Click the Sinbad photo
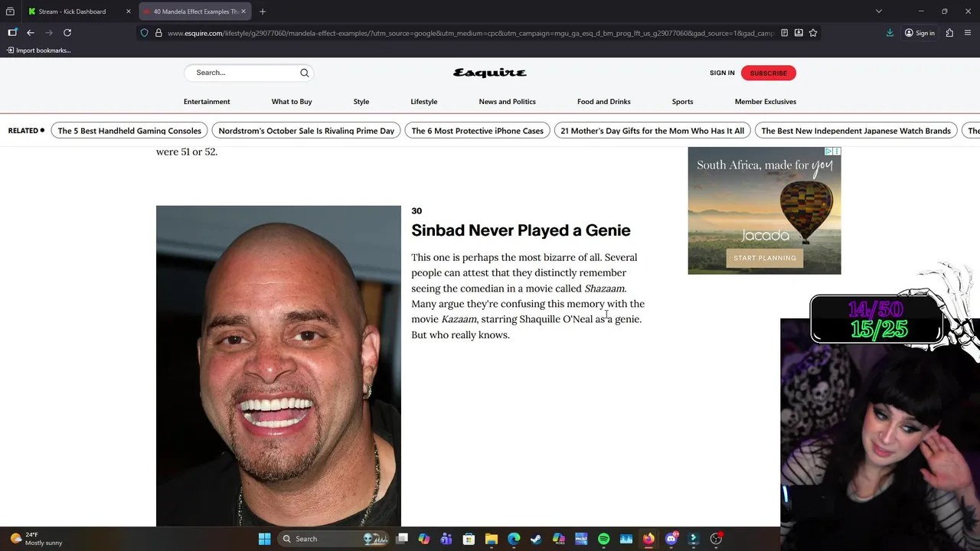The width and height of the screenshot is (980, 551). click(x=279, y=366)
